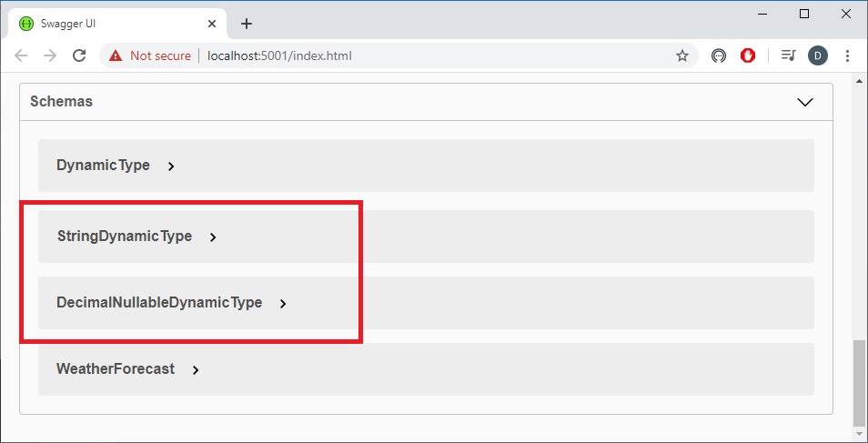The image size is (868, 443).
Task: Open the red adblock extension icon
Action: pyautogui.click(x=748, y=55)
